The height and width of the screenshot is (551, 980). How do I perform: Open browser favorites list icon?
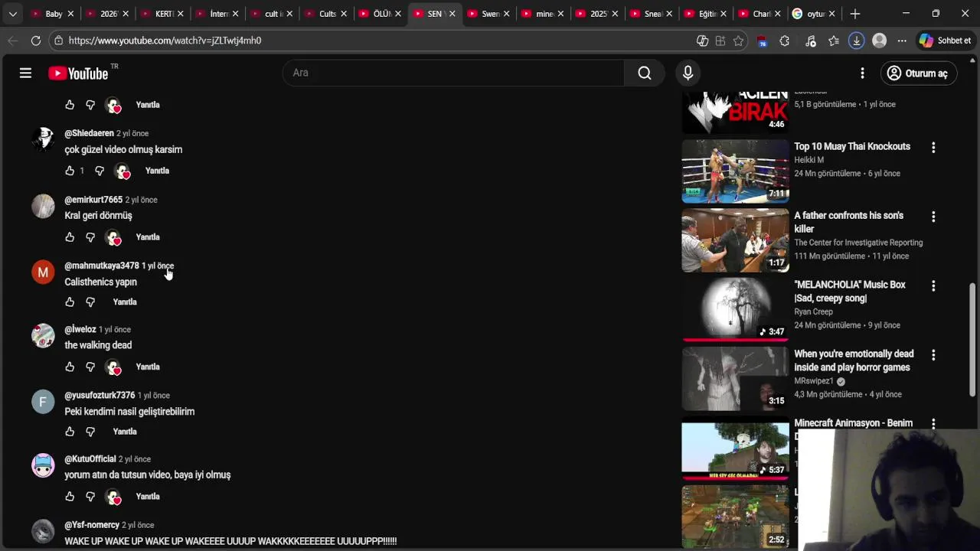point(834,41)
